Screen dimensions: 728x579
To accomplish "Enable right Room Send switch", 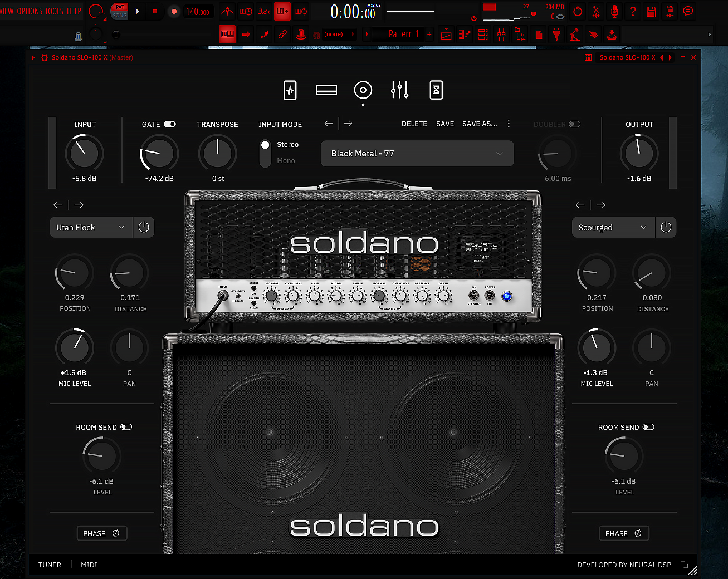I will point(648,427).
